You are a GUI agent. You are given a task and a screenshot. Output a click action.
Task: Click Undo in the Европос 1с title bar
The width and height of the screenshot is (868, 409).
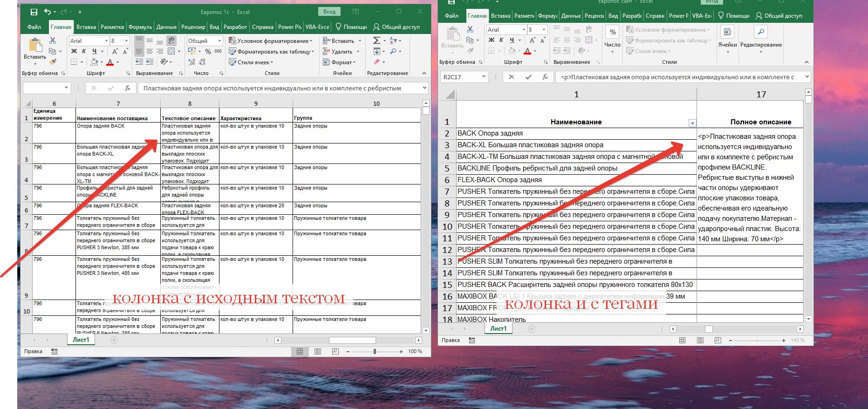48,12
